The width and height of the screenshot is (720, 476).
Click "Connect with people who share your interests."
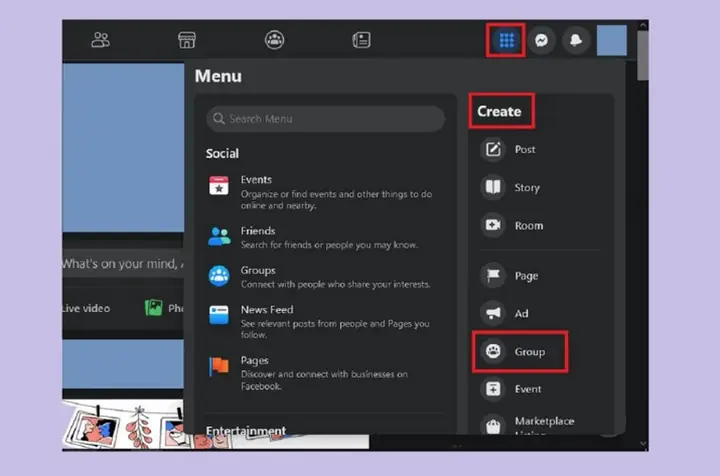tap(336, 285)
